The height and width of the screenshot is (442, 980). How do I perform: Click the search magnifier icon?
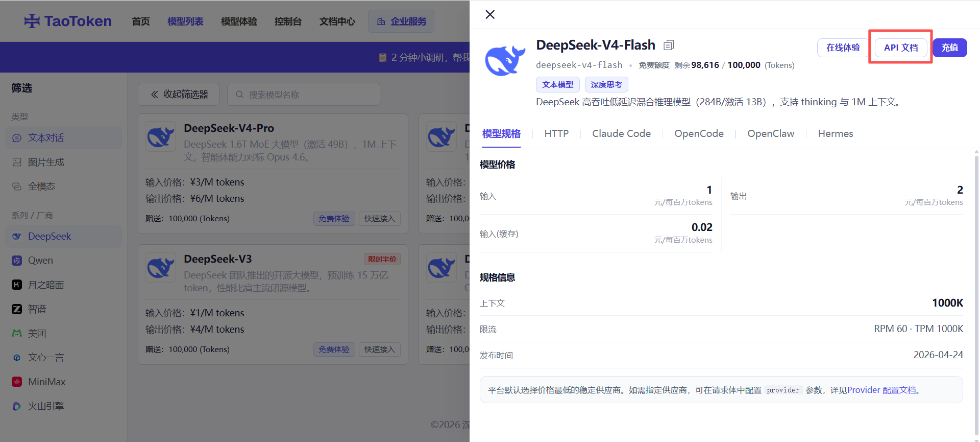[x=239, y=95]
